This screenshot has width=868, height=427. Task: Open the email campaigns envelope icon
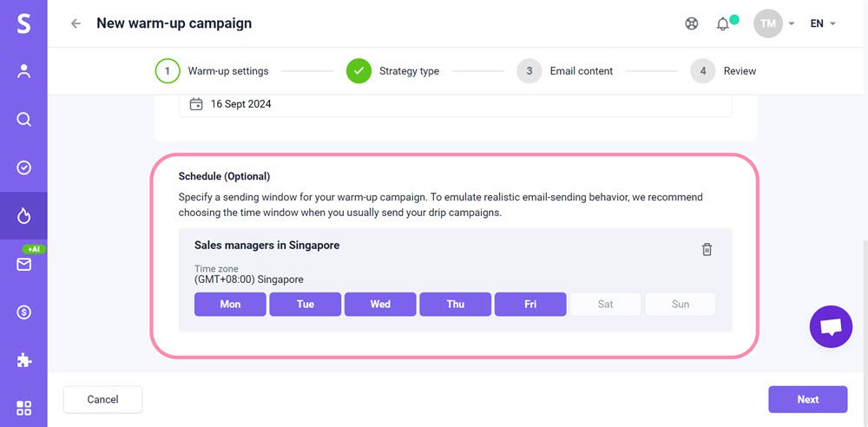coord(23,264)
